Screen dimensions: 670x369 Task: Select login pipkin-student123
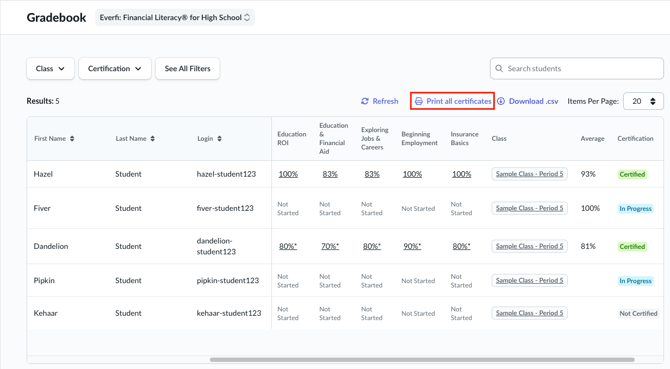click(228, 280)
